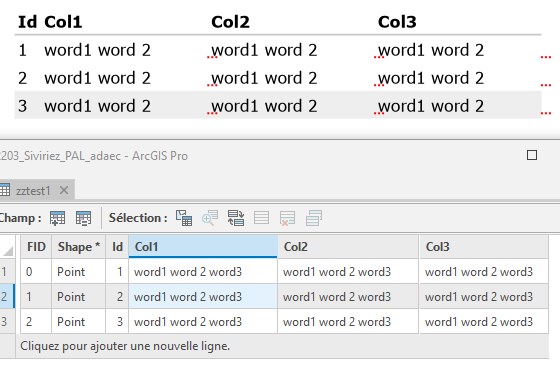Click bold Id header in top table
The width and height of the screenshot is (560, 370).
tap(28, 22)
